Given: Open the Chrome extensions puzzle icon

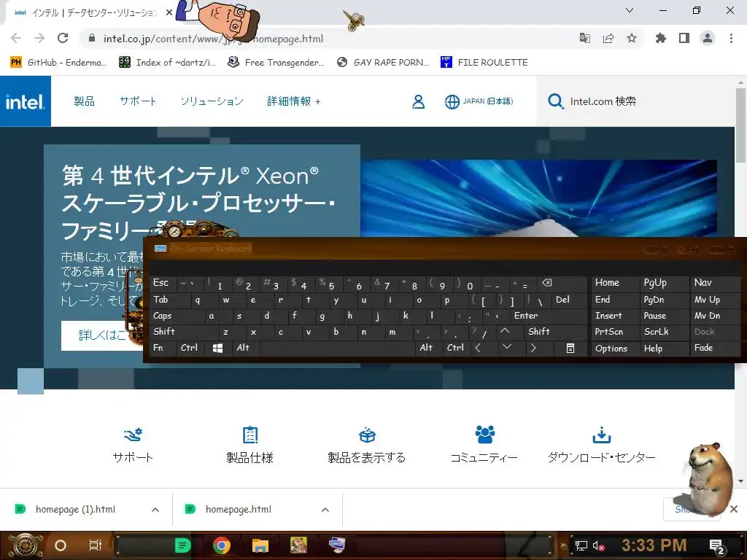Looking at the screenshot, I should pyautogui.click(x=660, y=38).
